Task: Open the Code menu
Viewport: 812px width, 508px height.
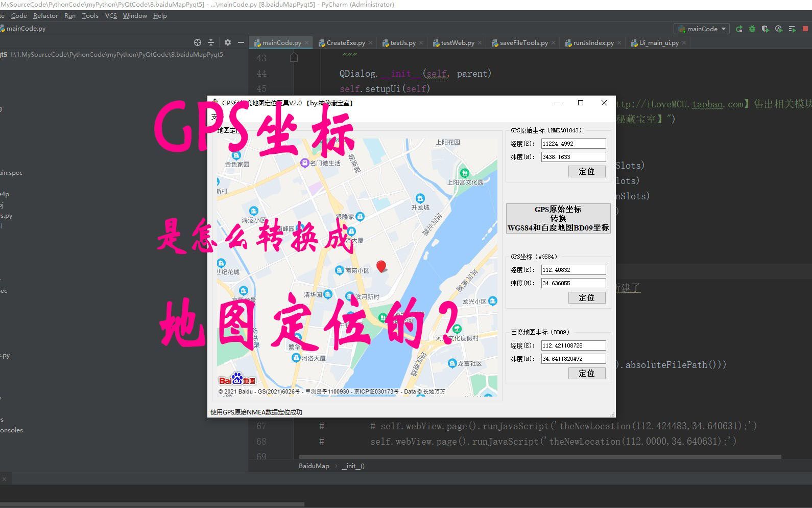Action: [x=19, y=16]
